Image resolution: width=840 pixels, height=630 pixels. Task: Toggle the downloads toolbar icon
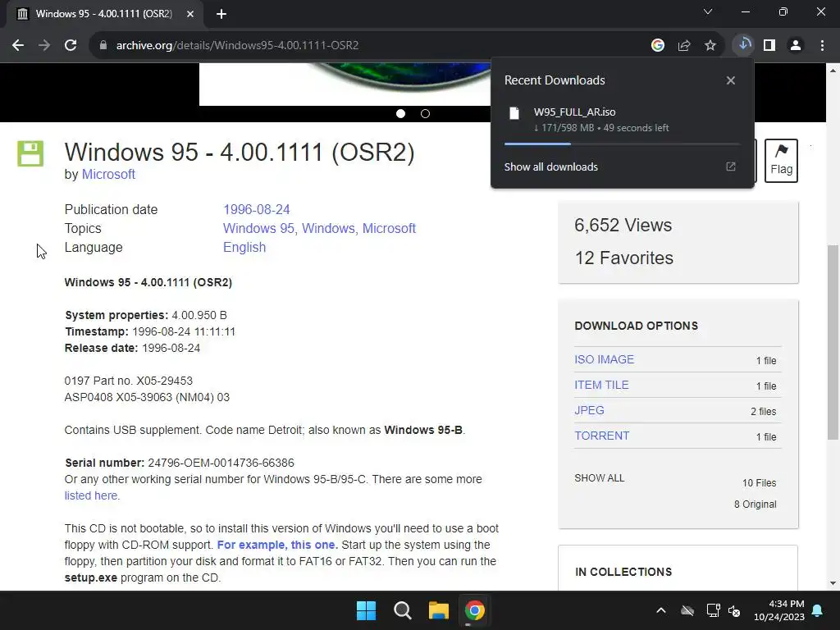click(743, 45)
